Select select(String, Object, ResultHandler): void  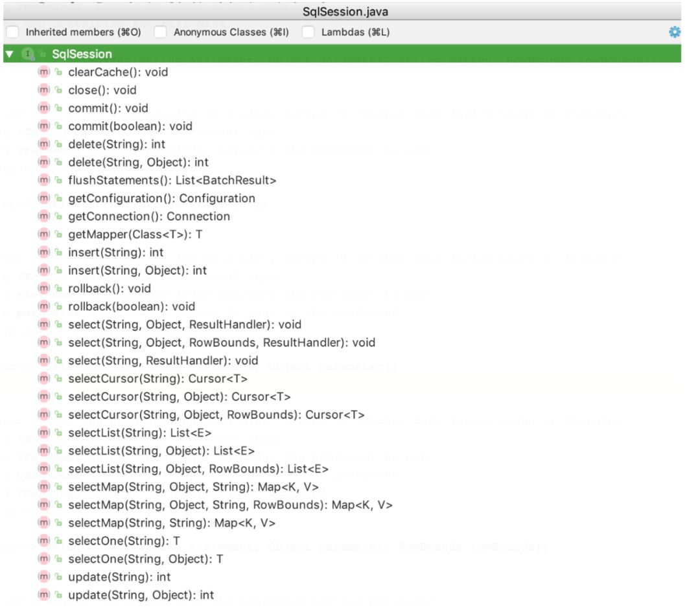(x=185, y=324)
